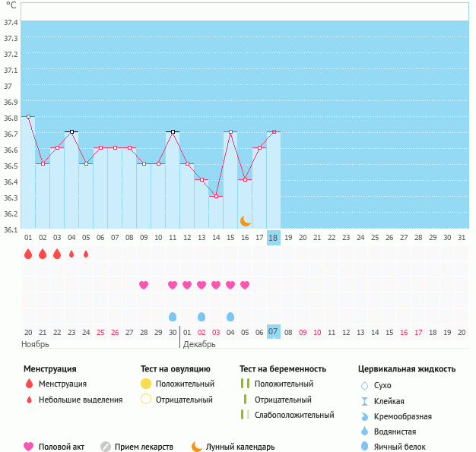The width and height of the screenshot is (476, 452).
Task: Select the first temperature point at 36.8
Action: (28, 116)
